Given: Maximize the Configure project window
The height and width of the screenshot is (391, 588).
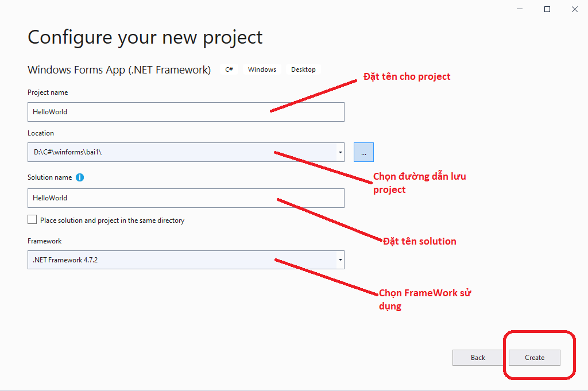Looking at the screenshot, I should click(547, 9).
